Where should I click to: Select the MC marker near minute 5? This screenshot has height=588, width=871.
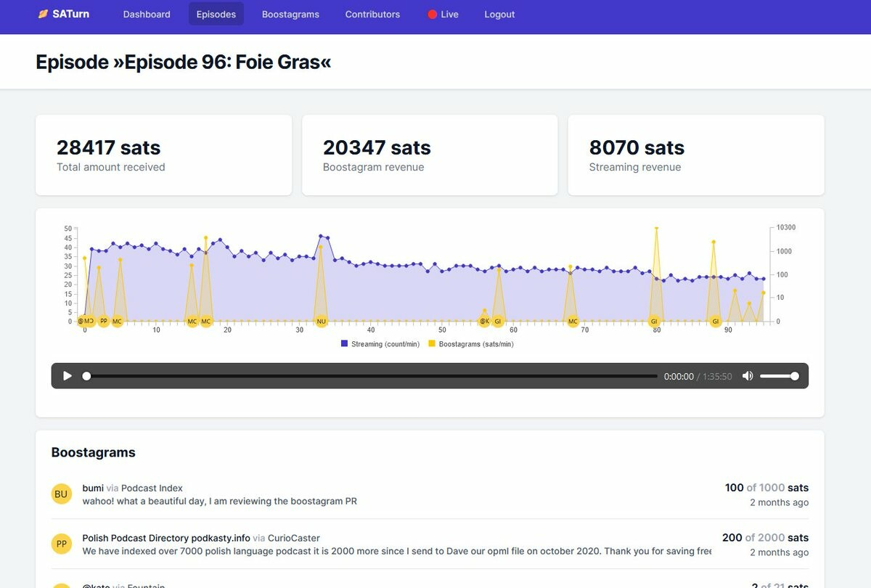(x=118, y=321)
